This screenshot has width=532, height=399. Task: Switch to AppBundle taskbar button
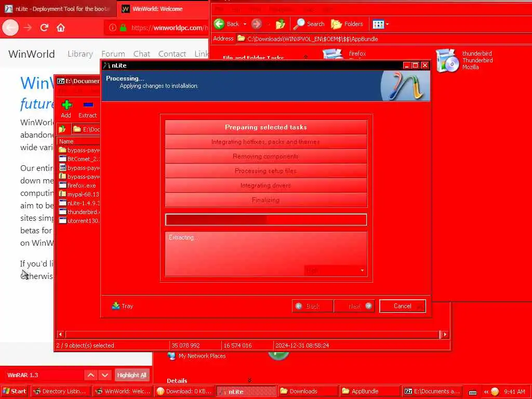click(370, 391)
